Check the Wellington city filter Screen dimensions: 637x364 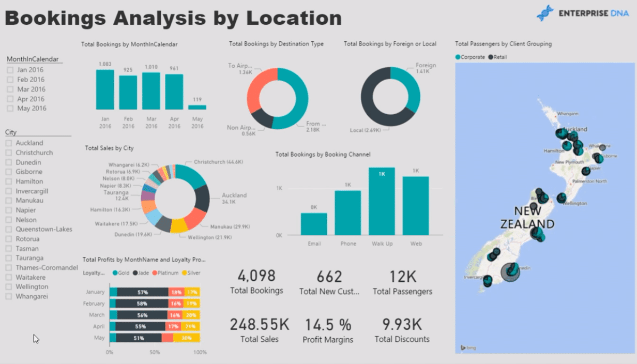tap(9, 287)
